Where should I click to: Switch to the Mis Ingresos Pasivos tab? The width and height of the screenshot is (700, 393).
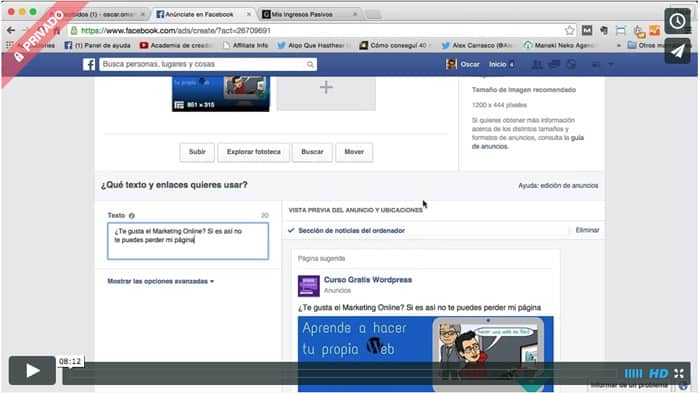point(302,14)
